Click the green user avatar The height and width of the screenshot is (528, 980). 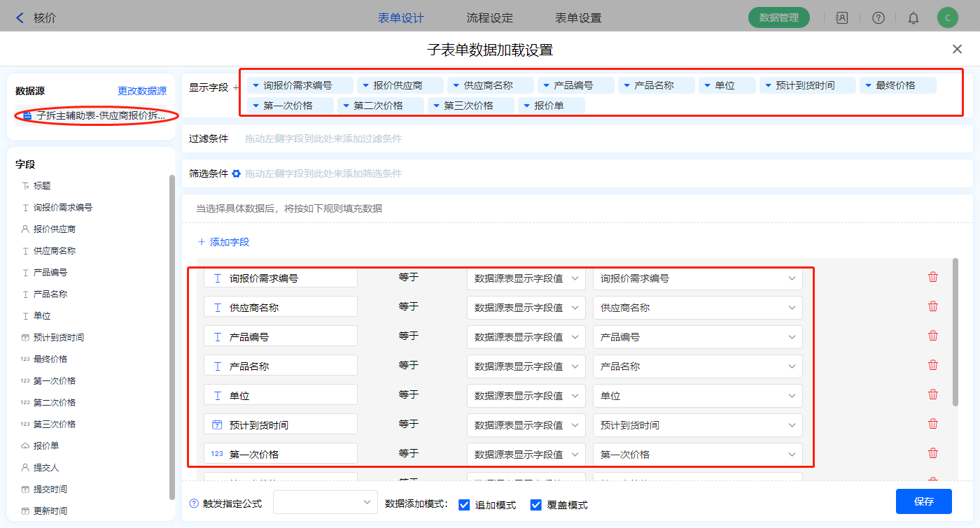pyautogui.click(x=947, y=18)
